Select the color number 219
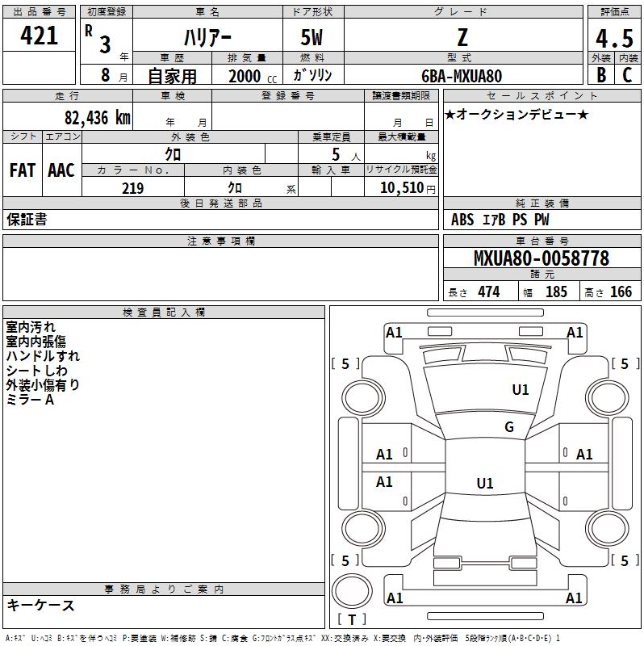This screenshot has height=646, width=644. point(132,188)
